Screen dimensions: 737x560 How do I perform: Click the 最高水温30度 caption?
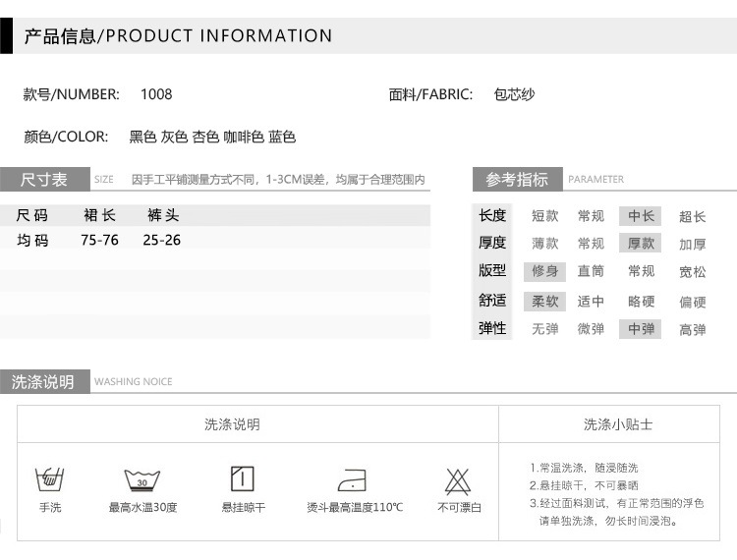142,507
